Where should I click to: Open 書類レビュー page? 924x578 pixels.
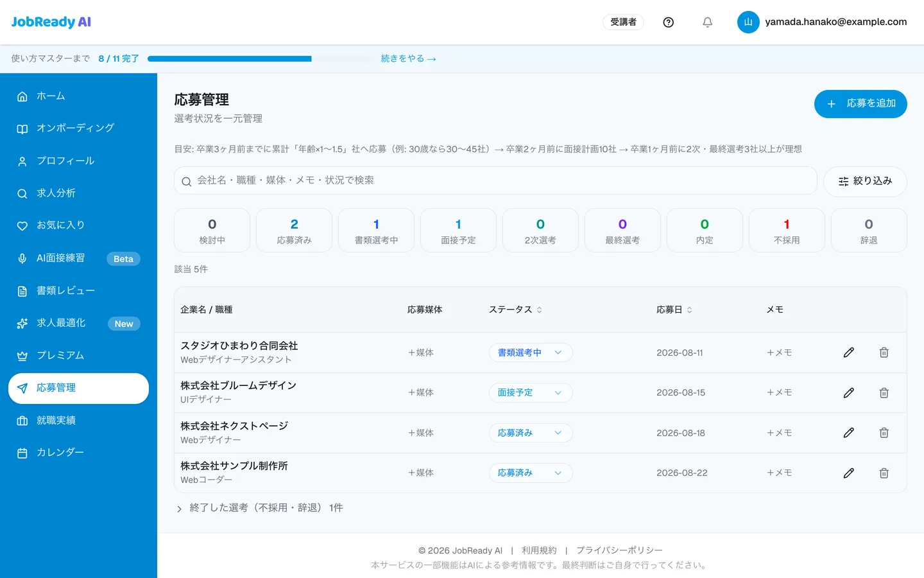coord(78,291)
